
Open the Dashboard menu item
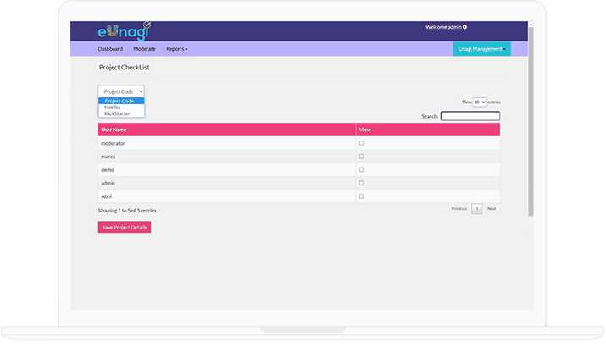(x=110, y=49)
